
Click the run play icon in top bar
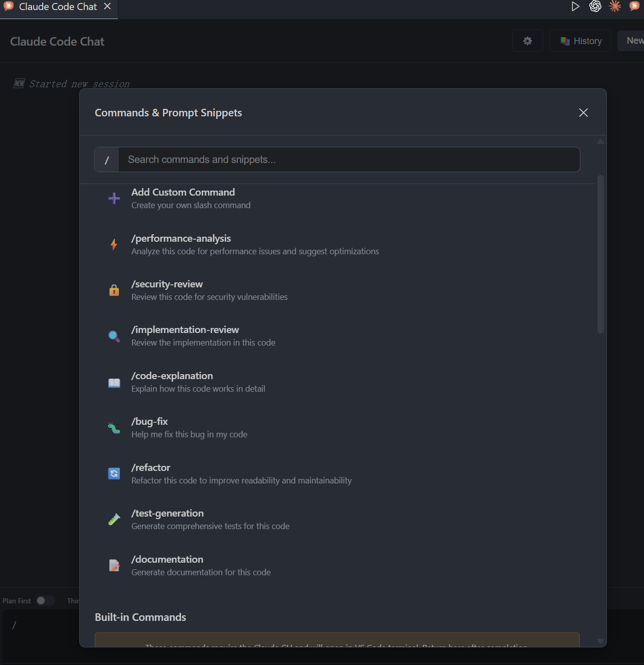click(x=575, y=7)
